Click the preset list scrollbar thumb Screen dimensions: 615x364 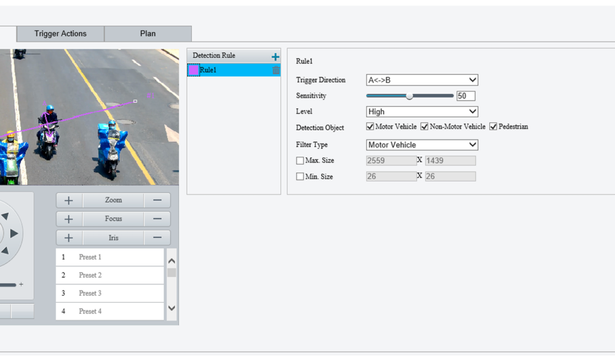tap(172, 272)
